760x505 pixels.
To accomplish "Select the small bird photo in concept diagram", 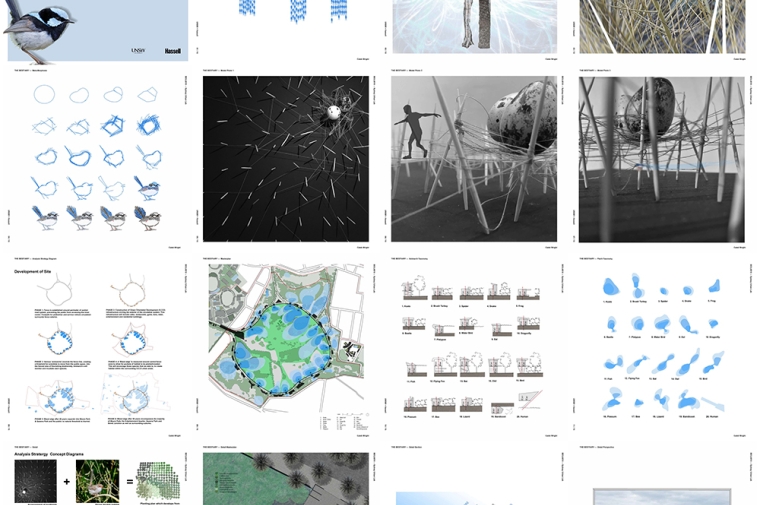I will coord(97,481).
